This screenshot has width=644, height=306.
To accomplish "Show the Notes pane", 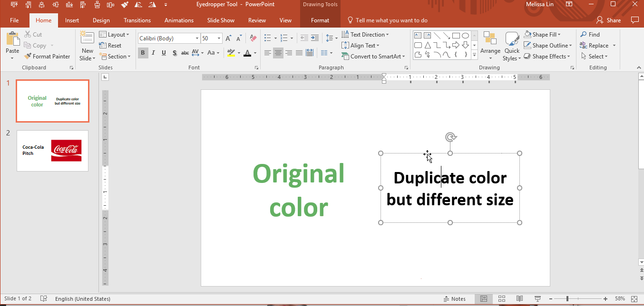I will 454,299.
